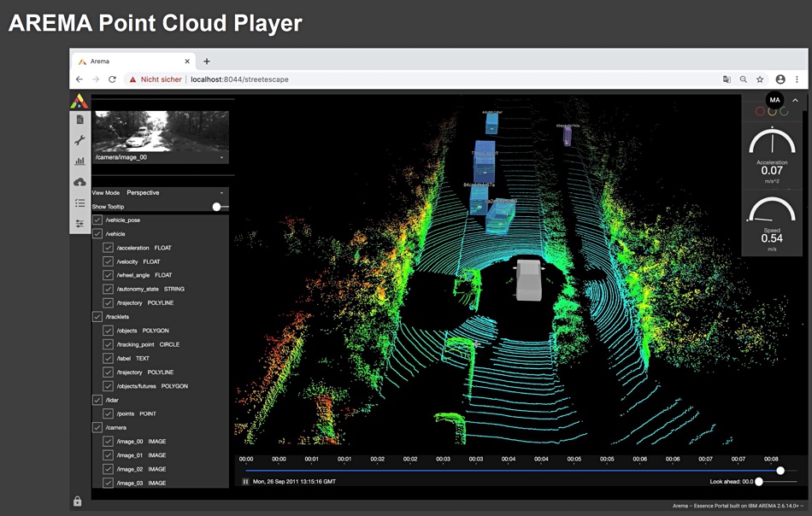Click the Nicht sicher security warning
This screenshot has width=812, height=516.
click(156, 79)
